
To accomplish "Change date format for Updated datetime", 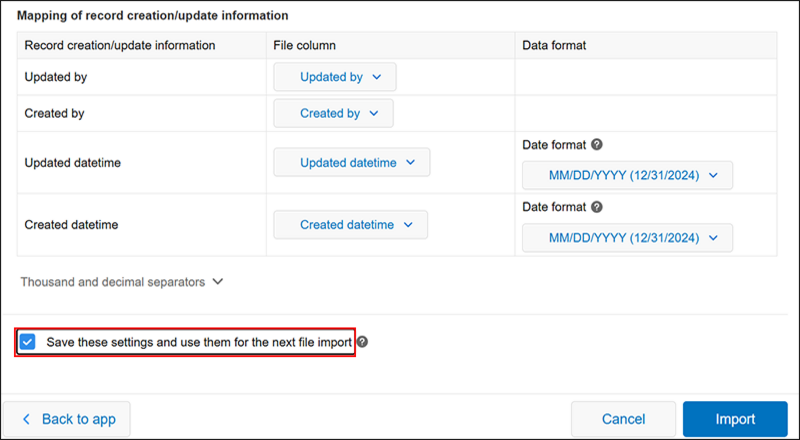I will click(x=627, y=176).
